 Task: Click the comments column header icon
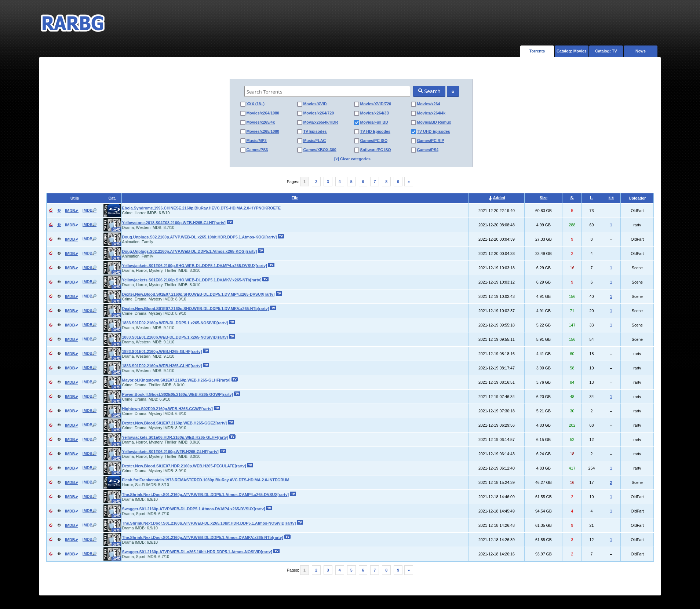(x=611, y=198)
